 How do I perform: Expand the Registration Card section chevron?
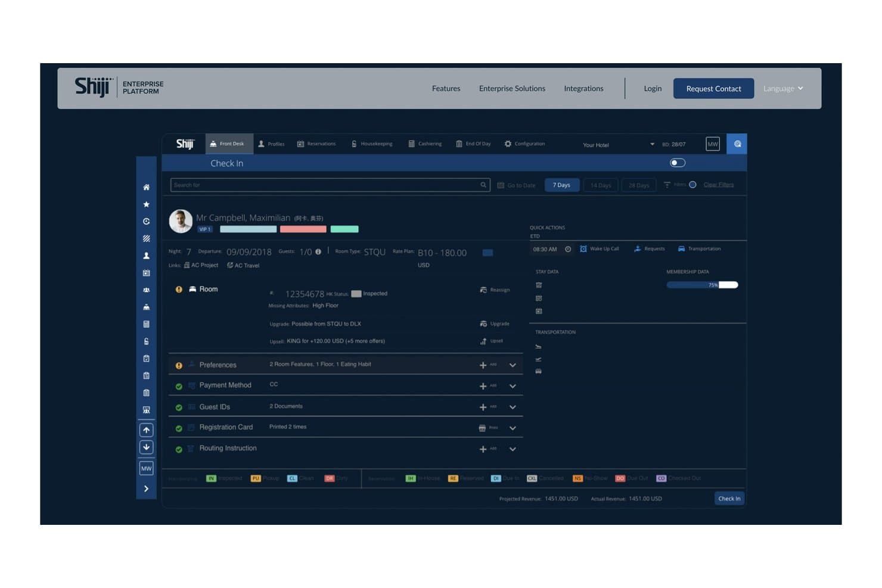[x=513, y=428]
